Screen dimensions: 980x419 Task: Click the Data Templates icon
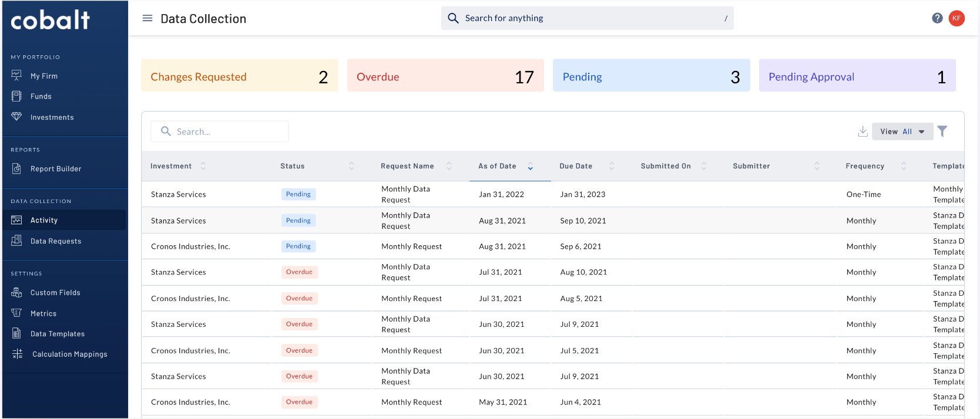click(x=16, y=333)
